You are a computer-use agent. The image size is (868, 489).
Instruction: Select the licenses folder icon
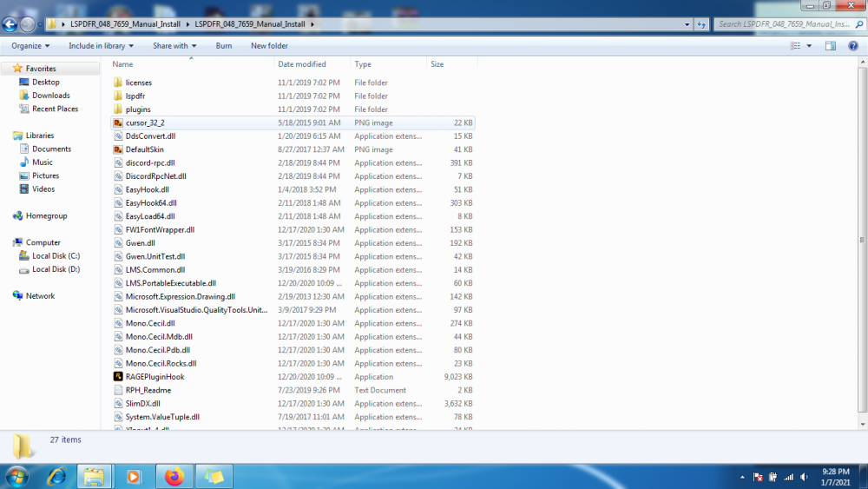pos(118,83)
